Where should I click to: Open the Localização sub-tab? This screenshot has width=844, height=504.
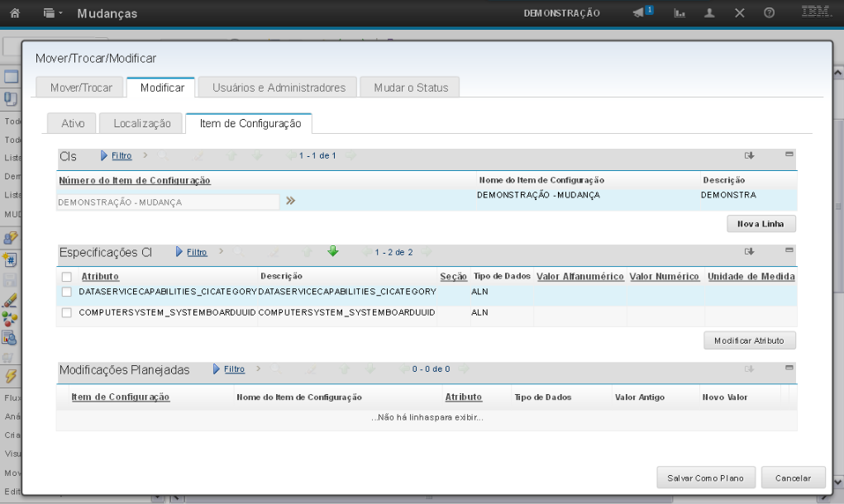coord(141,123)
